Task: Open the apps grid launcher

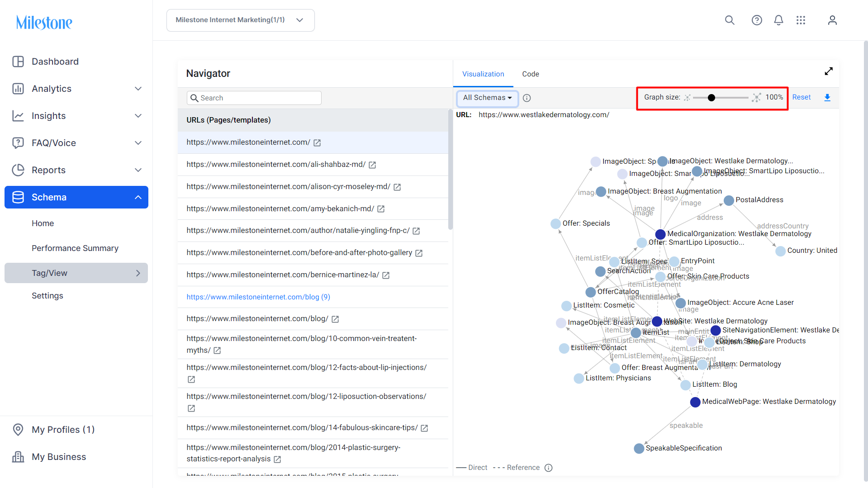Action: pos(801,20)
